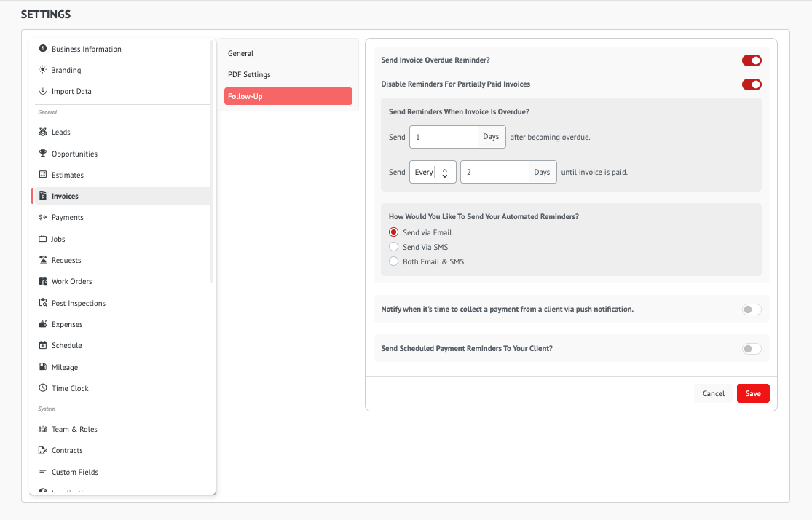
Task: Select Both Email & SMS option
Action: click(x=394, y=261)
